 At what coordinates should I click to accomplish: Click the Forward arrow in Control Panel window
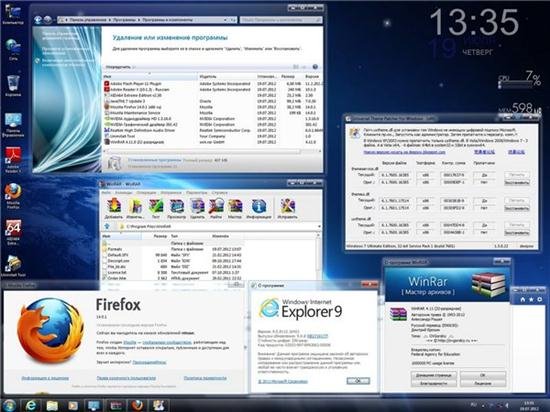click(x=48, y=20)
